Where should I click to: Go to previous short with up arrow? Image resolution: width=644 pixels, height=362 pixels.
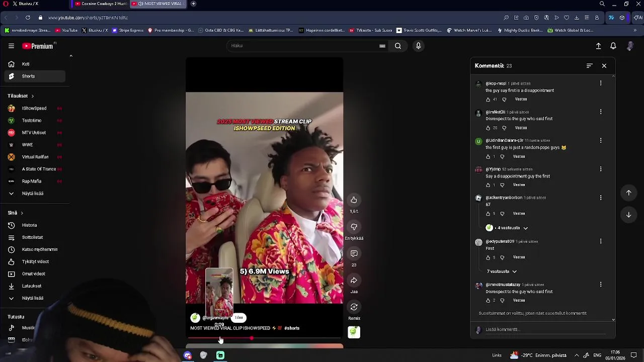[628, 193]
